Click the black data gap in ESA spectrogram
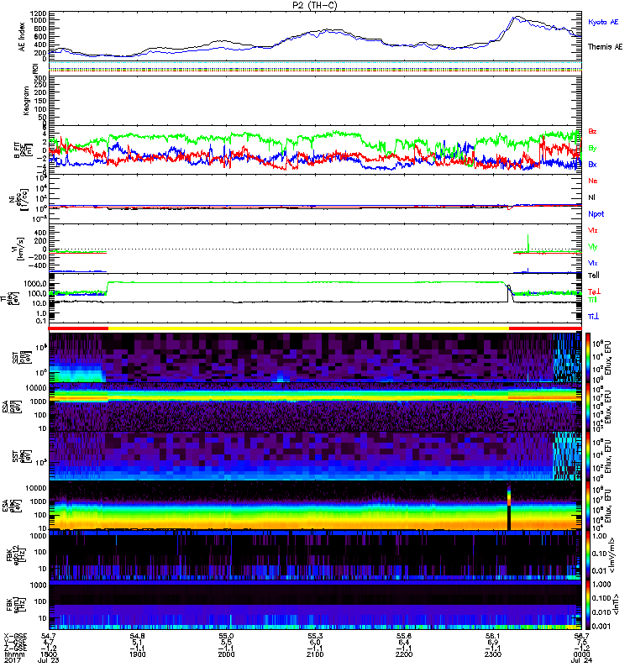 (x=509, y=507)
